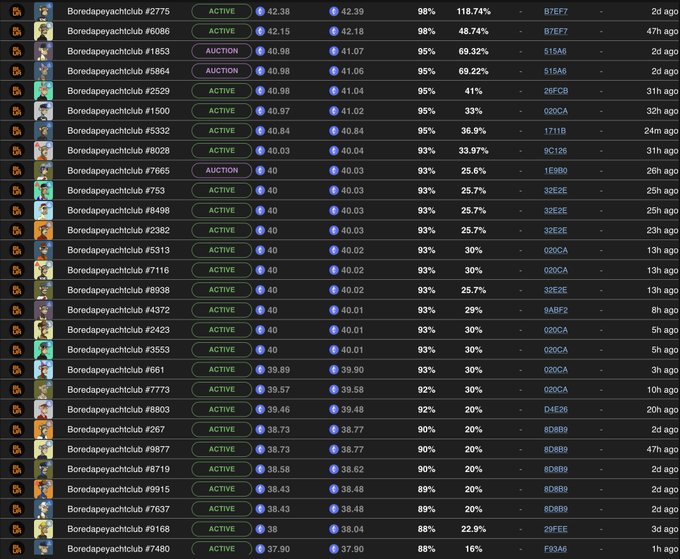Screen dimensions: 680x559
Task: Click the collection logo icon in the #2423 row
Action: click(x=17, y=330)
